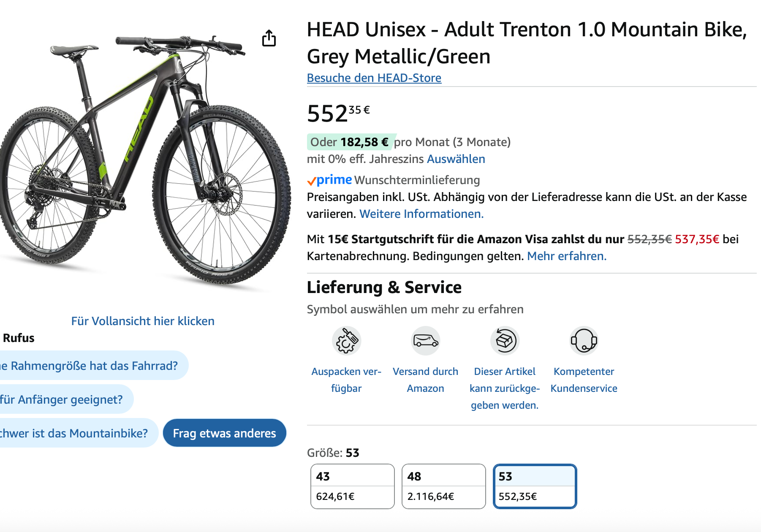Click the share icon above the bike image
Viewport: 761px width, 532px height.
(269, 38)
